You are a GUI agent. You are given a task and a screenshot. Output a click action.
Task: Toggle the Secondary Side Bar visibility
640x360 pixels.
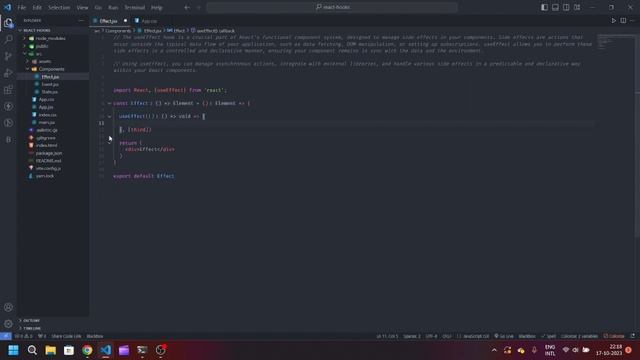[x=566, y=7]
